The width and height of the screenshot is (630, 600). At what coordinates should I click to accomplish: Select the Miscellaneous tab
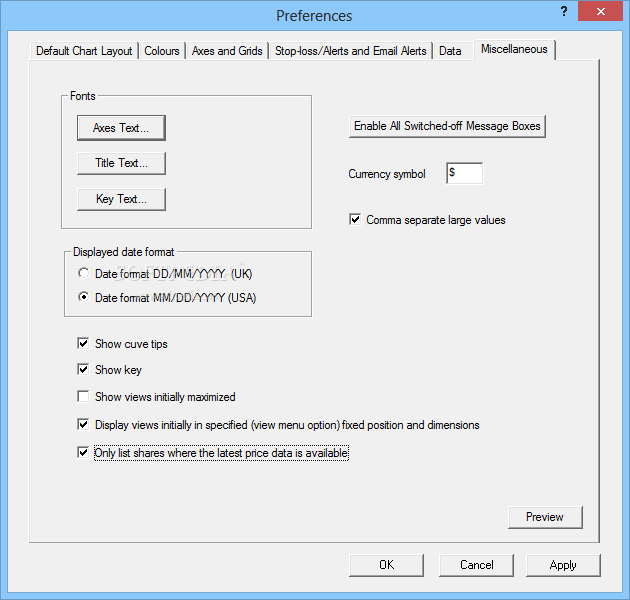point(514,49)
